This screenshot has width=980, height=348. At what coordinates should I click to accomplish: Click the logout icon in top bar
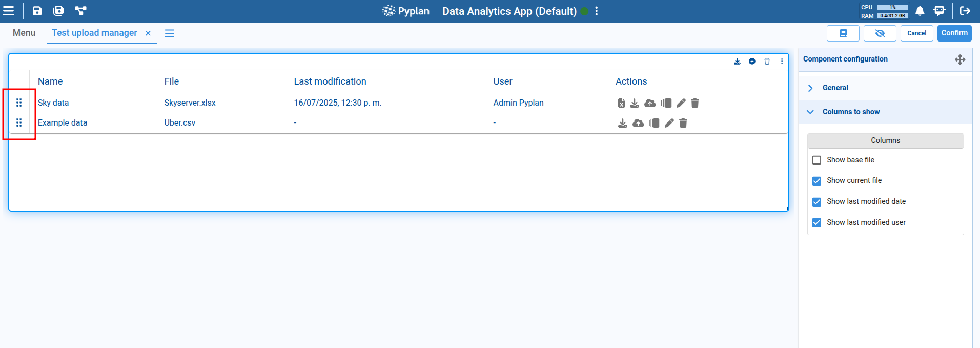point(965,11)
